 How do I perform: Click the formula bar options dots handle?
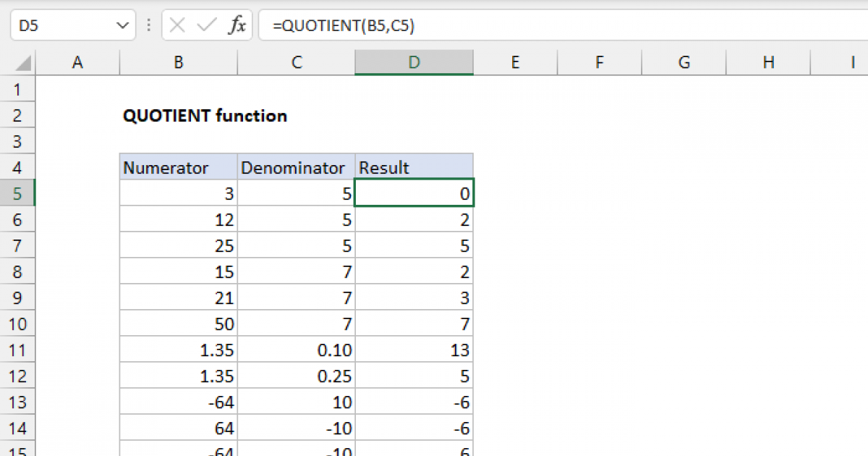[x=149, y=26]
